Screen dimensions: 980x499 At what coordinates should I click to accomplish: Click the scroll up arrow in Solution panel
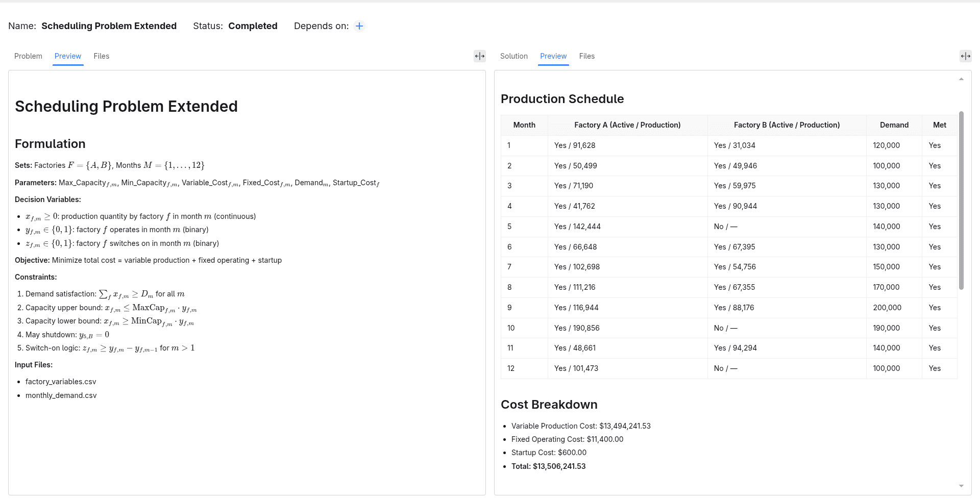[x=961, y=79]
